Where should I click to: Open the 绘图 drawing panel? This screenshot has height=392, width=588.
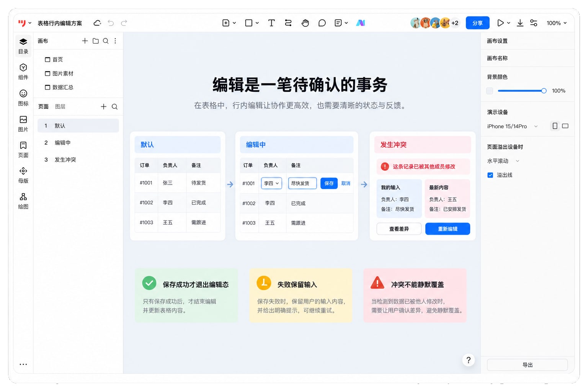click(x=23, y=201)
